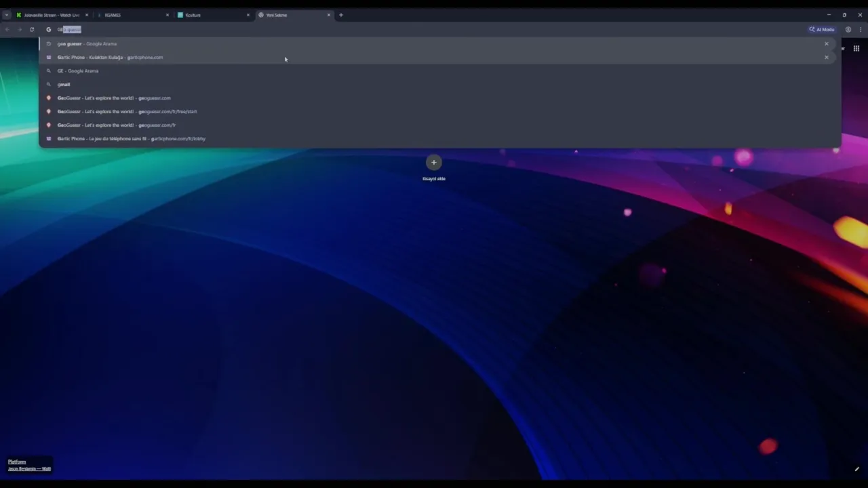Click the Google icon in address bar

[x=48, y=30]
